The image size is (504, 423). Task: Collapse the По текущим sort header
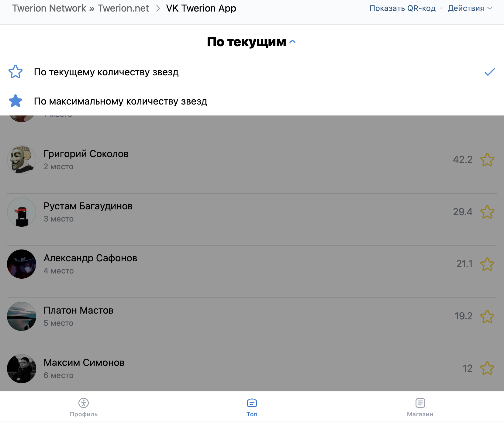point(251,42)
